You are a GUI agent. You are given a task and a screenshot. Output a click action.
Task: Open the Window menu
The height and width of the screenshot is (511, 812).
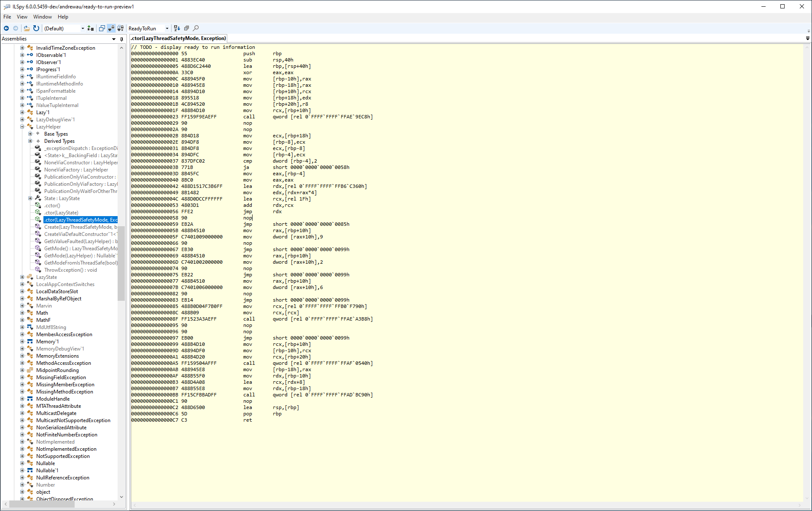pos(42,17)
